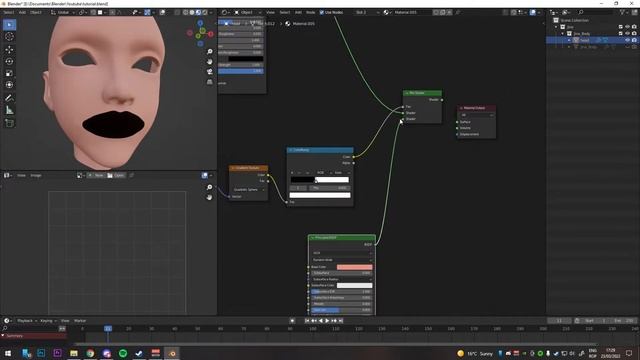
Task: Click the Material.005 name field in header
Action: tap(411, 13)
